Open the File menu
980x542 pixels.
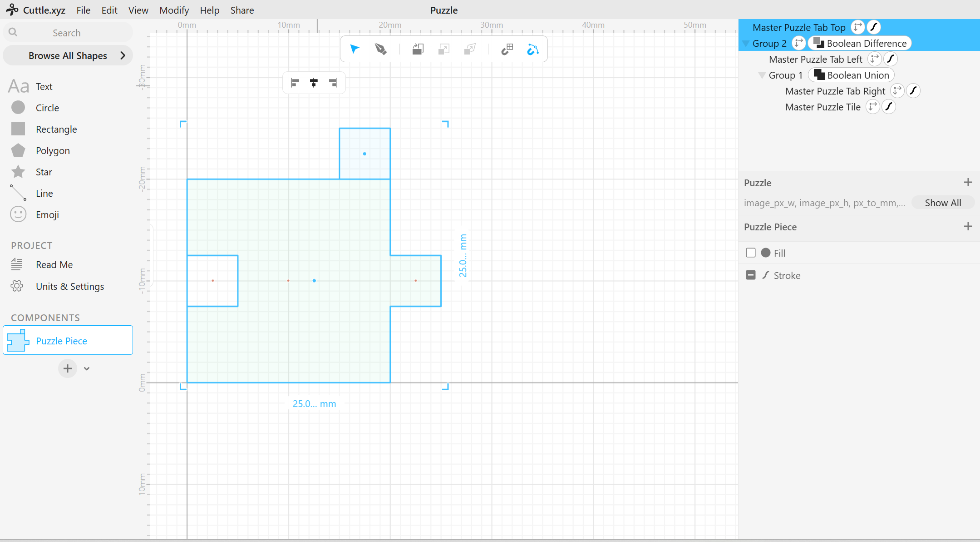[x=84, y=10]
